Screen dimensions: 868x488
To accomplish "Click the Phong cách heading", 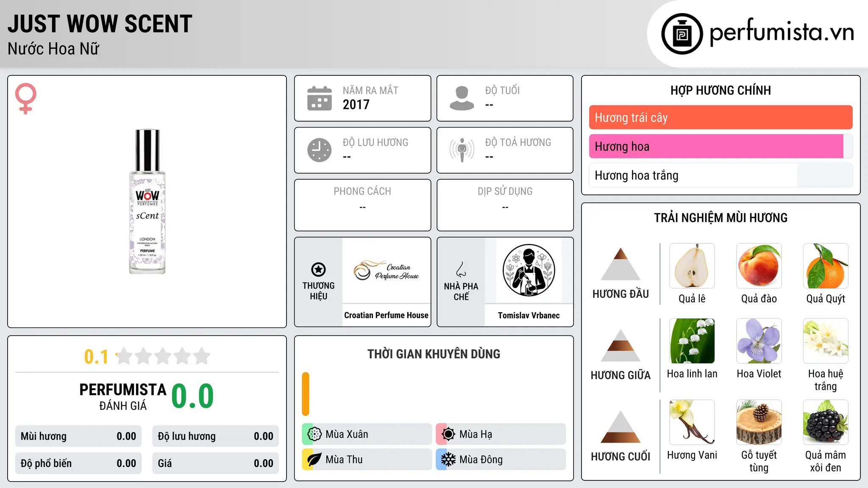I will tap(362, 191).
